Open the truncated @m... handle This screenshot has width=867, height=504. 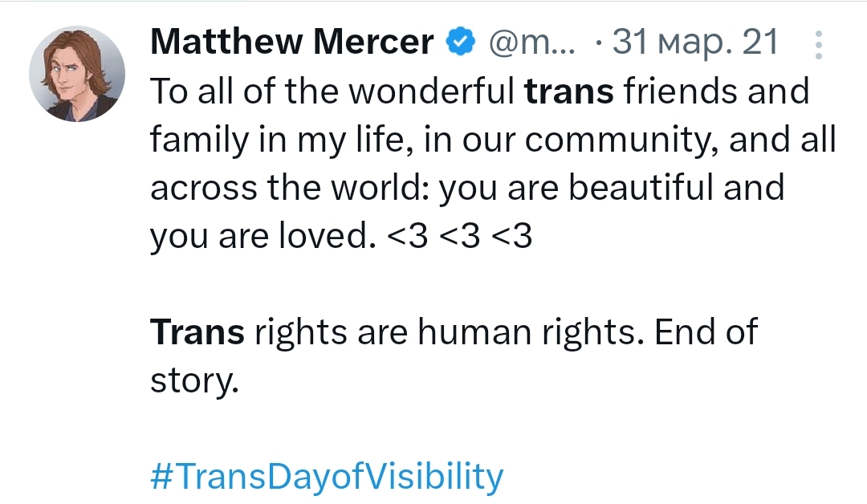click(530, 43)
